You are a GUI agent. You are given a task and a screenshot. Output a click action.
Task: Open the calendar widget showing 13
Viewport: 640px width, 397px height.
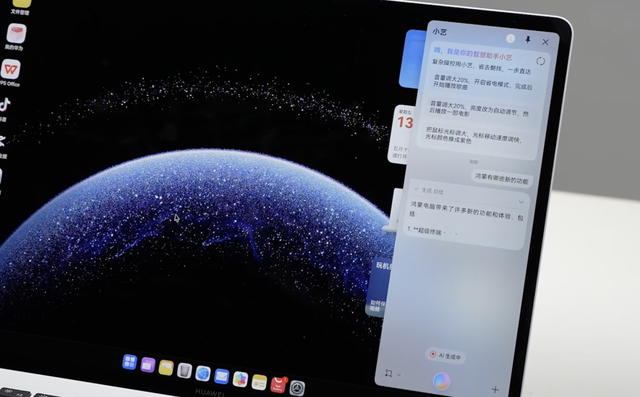(x=401, y=134)
